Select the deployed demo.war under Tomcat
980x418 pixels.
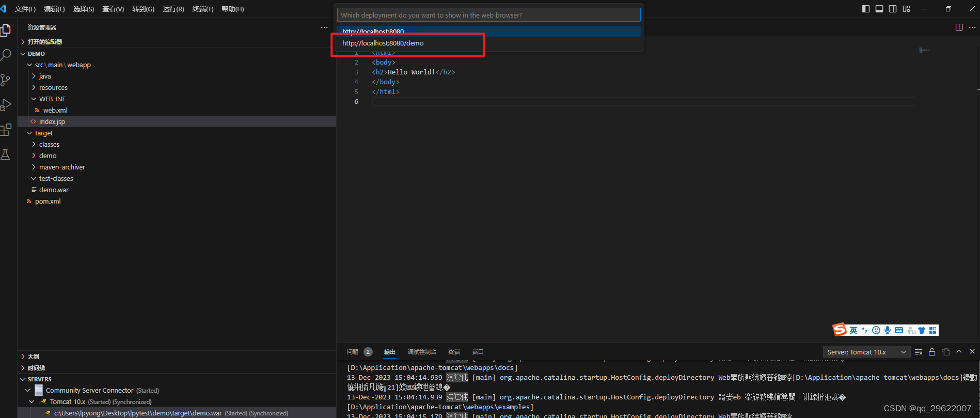coord(177,413)
